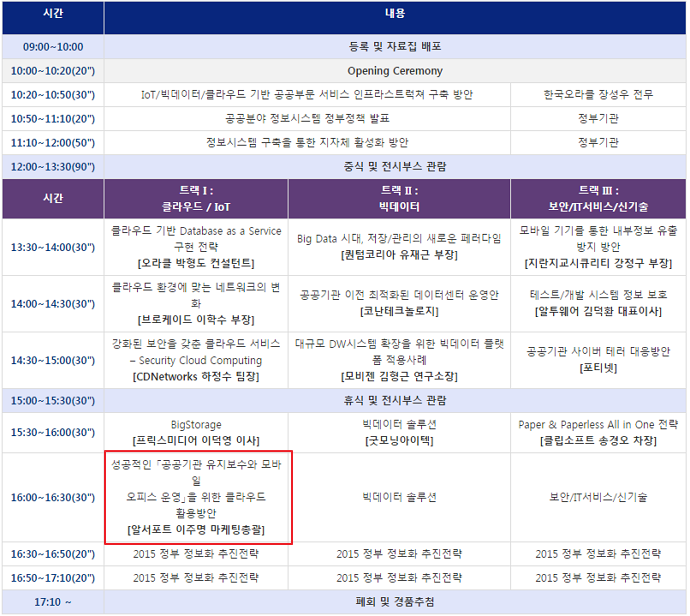Select '테스트/개발 시스템 정보 보호' session
Image resolution: width=690 pixels, height=616 pixels.
pyautogui.click(x=598, y=304)
